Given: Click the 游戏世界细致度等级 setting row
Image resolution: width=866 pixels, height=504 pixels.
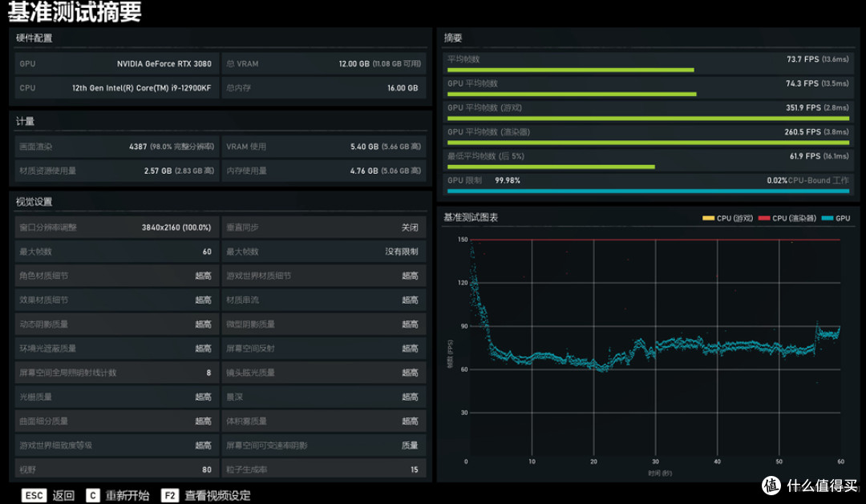Looking at the screenshot, I should coord(116,446).
